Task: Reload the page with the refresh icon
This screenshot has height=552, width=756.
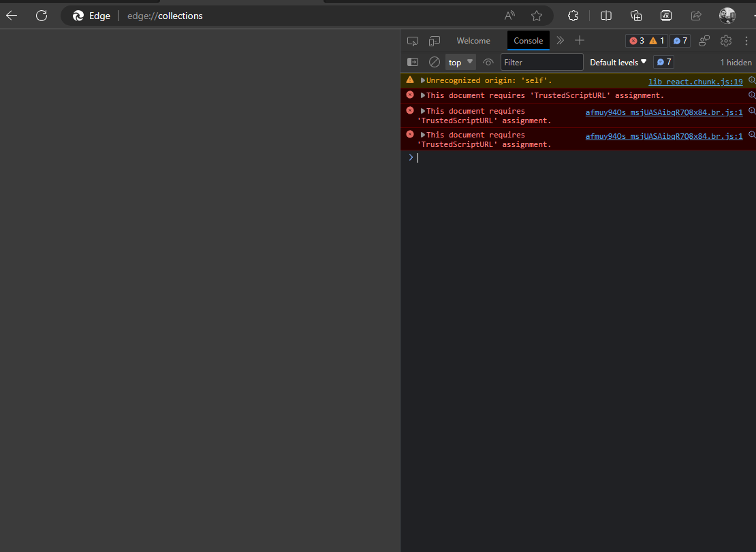Action: click(x=42, y=16)
